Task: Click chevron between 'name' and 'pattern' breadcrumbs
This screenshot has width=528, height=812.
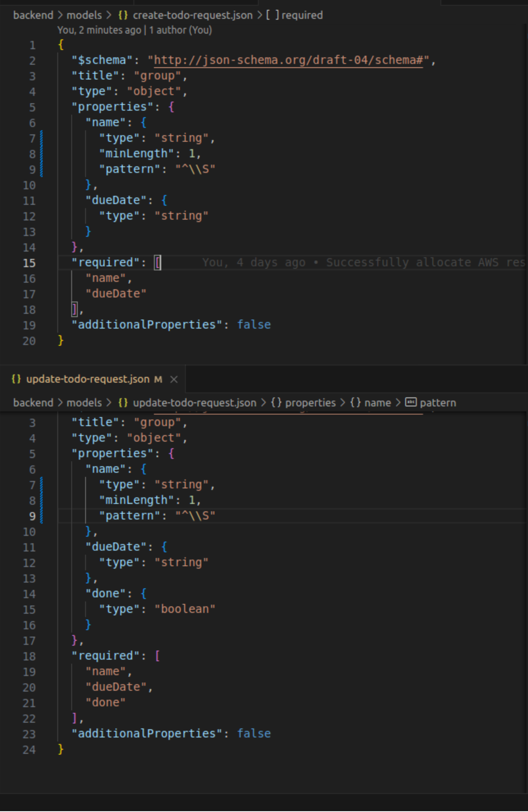Action: [398, 403]
